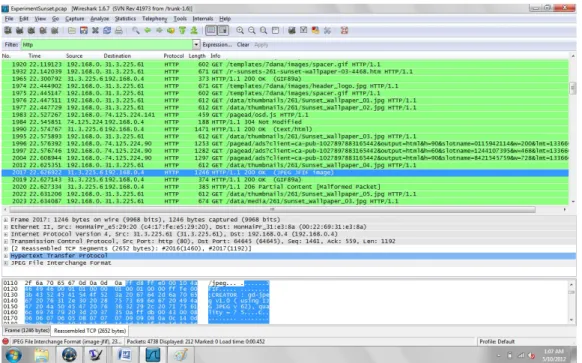Click the http display filter field

[107, 45]
